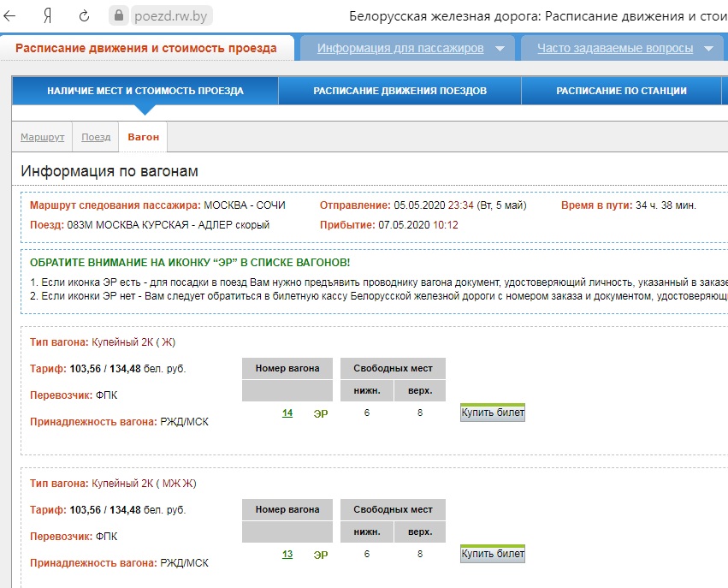Click the browser back arrow
The image size is (728, 588).
click(x=11, y=16)
